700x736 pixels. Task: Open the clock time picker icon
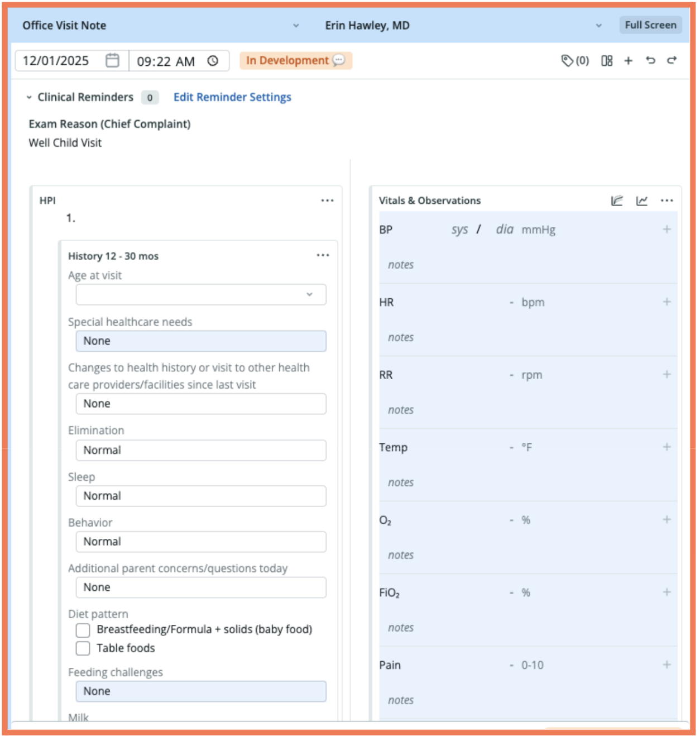coord(213,61)
